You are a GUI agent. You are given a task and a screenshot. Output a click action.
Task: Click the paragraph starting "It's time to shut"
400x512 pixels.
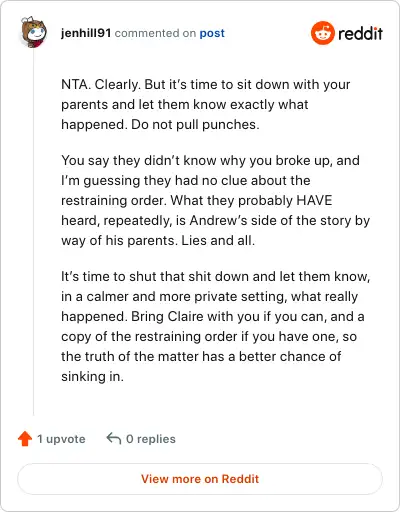tap(215, 326)
